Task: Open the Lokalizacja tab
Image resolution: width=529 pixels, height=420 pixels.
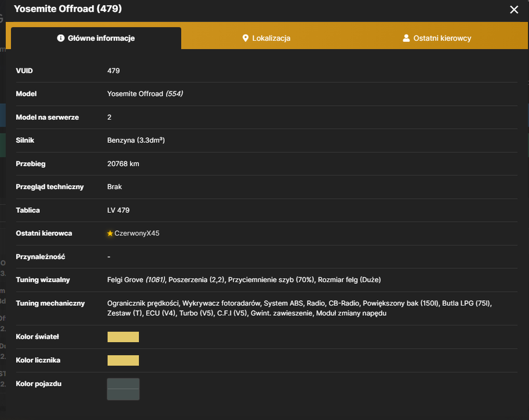Action: pos(266,38)
